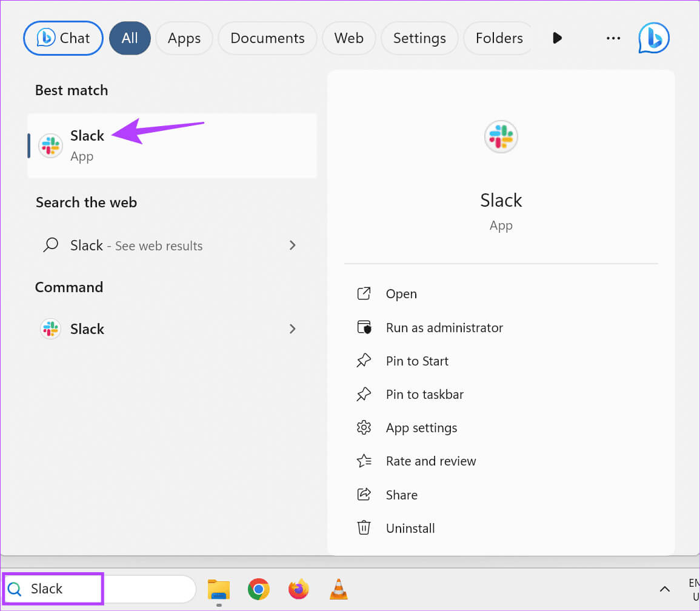Viewport: 700px width, 611px height.
Task: Expand the Slack command chevron
Action: click(292, 329)
